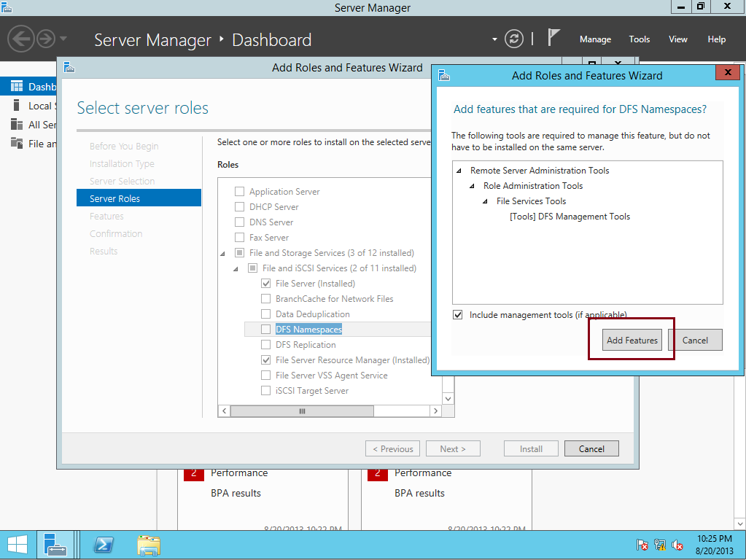Click the forward navigation arrow in Server Manager
746x560 pixels.
(46, 39)
